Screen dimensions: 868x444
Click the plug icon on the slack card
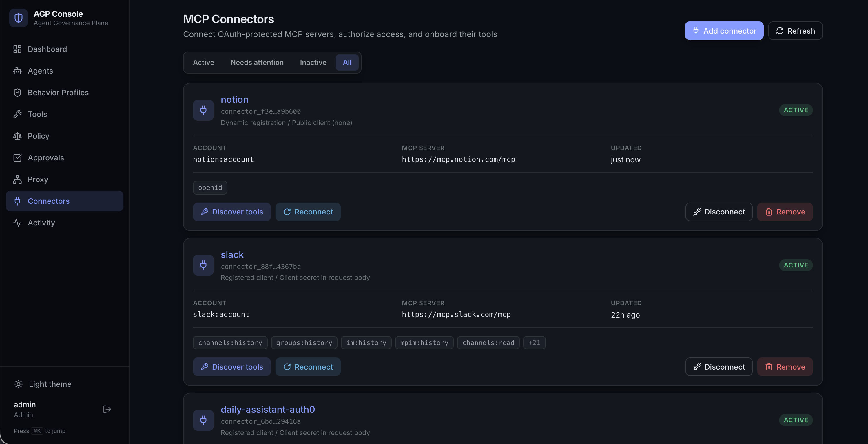pos(203,265)
